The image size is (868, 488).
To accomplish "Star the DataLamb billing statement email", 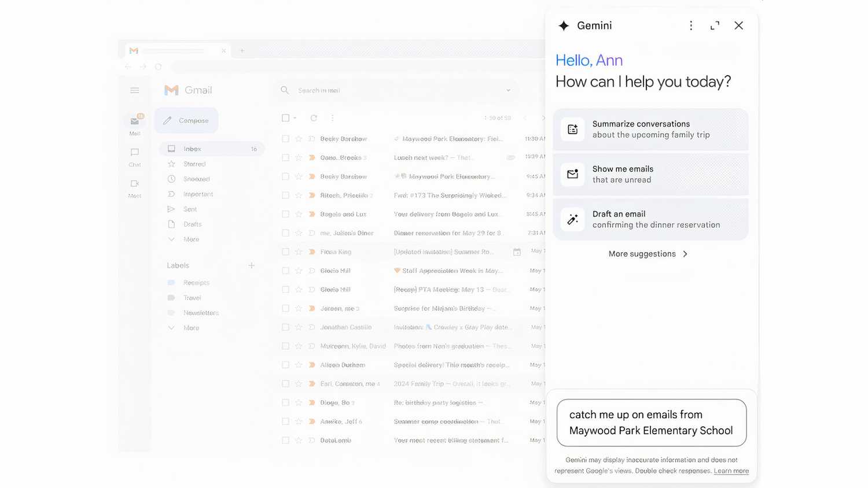I will click(299, 440).
